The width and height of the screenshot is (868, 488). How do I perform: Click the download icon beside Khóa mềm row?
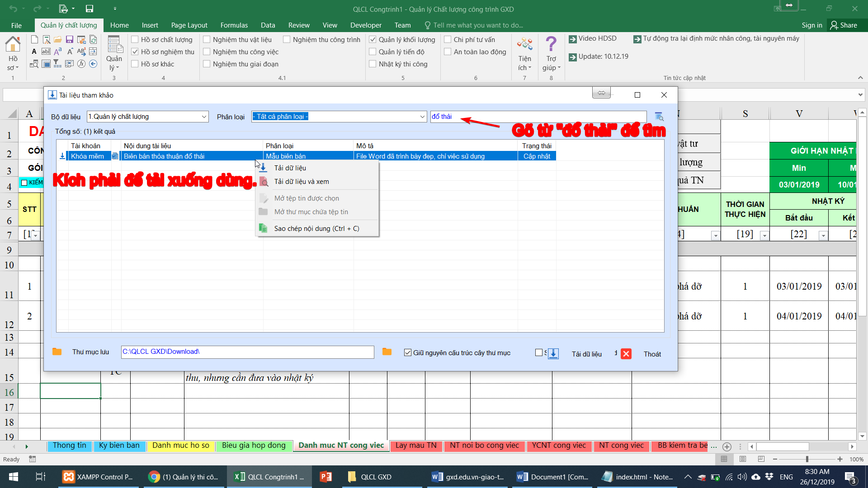[62, 156]
